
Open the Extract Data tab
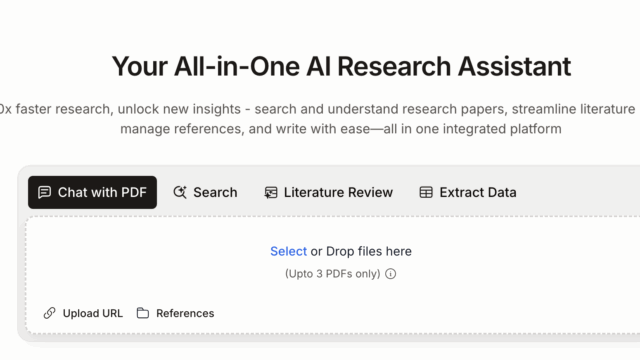point(468,192)
